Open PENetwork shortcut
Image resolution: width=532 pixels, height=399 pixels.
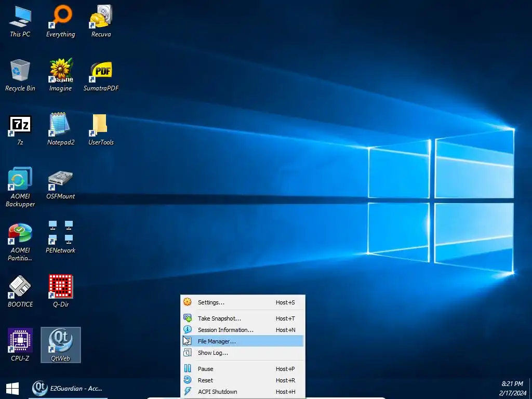point(60,237)
